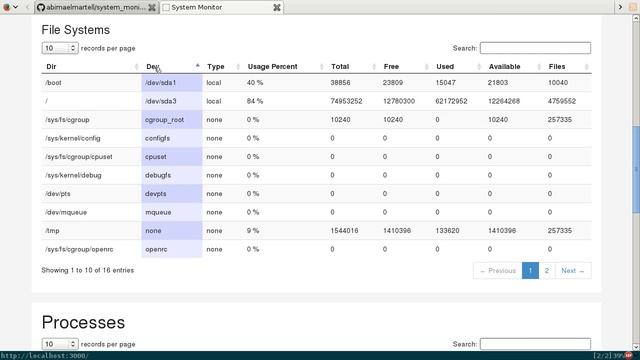Click the /sys/fs/cgroup/openrc cell
The width and height of the screenshot is (640, 360).
coord(91,249)
